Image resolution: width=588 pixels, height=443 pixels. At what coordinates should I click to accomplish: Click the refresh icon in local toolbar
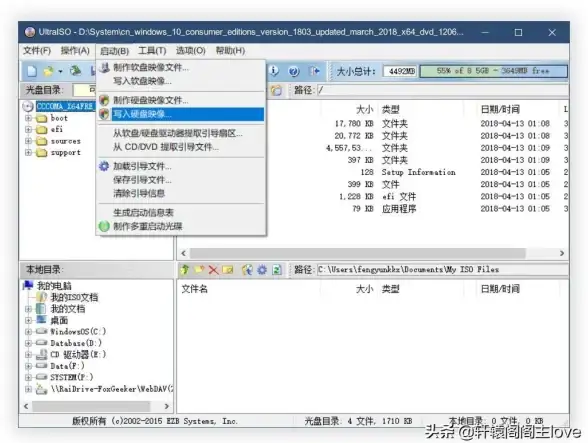point(277,269)
